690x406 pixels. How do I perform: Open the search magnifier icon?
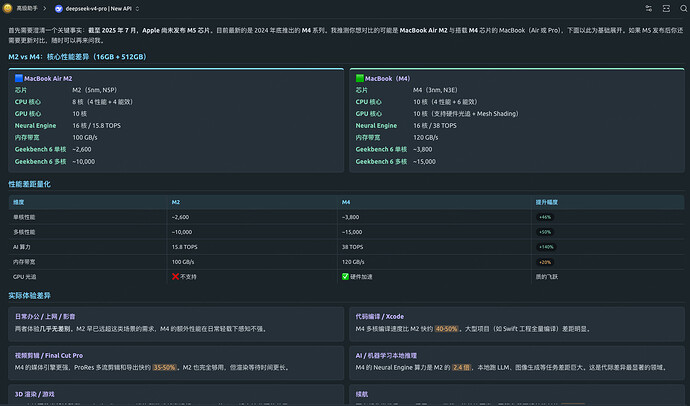[x=683, y=8]
